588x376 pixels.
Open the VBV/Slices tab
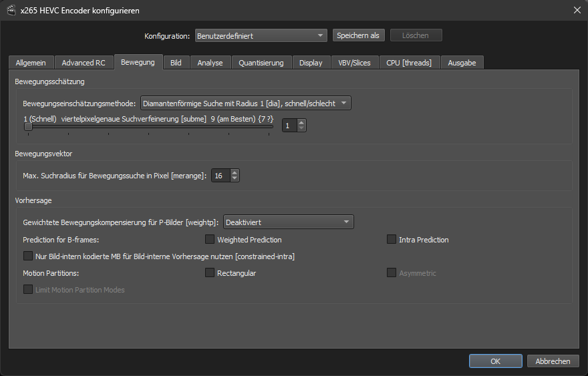354,63
